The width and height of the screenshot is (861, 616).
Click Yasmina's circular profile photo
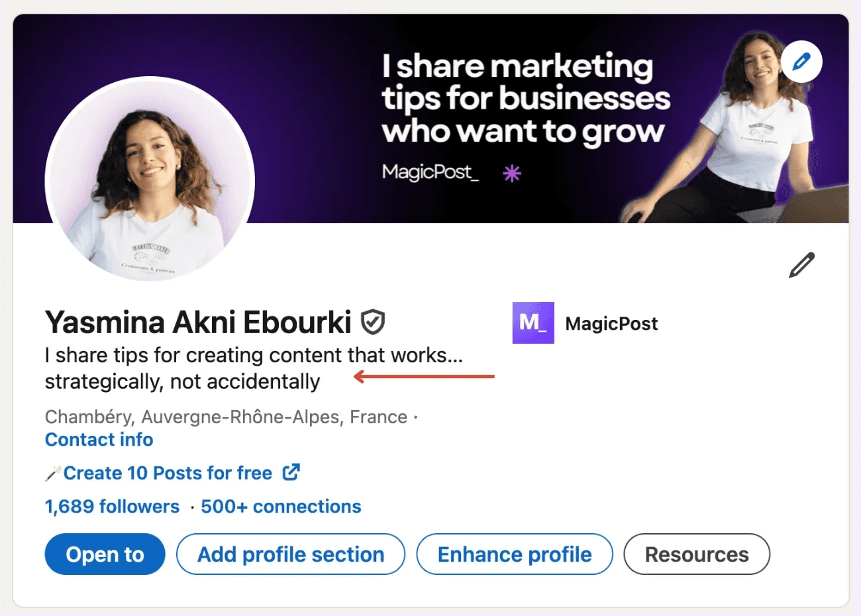(150, 178)
